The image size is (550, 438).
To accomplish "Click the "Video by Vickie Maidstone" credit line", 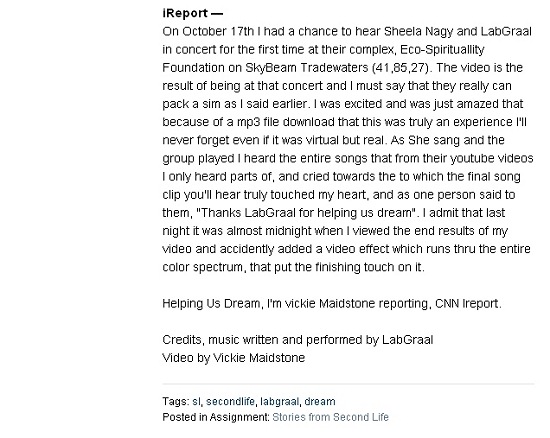I will [234, 358].
